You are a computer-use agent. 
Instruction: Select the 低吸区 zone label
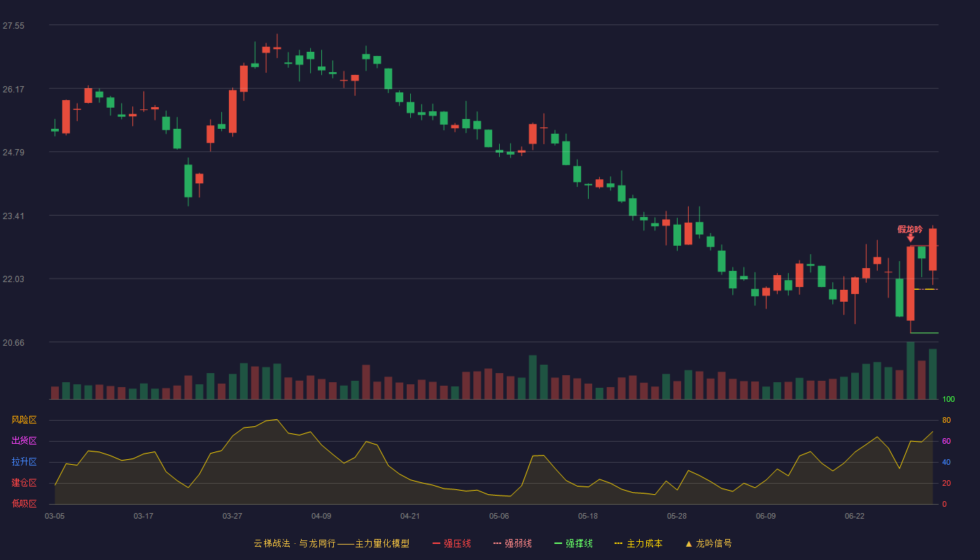[24, 503]
